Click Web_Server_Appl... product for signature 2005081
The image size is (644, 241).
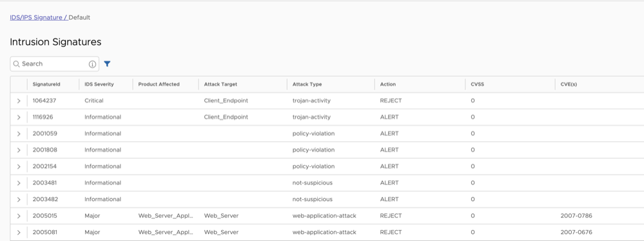[166, 232]
